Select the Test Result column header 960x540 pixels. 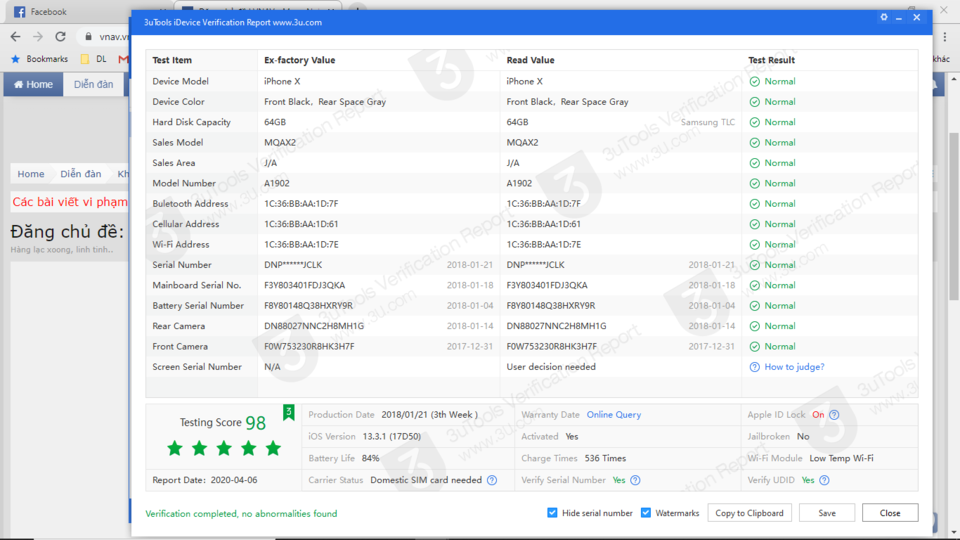pos(771,60)
